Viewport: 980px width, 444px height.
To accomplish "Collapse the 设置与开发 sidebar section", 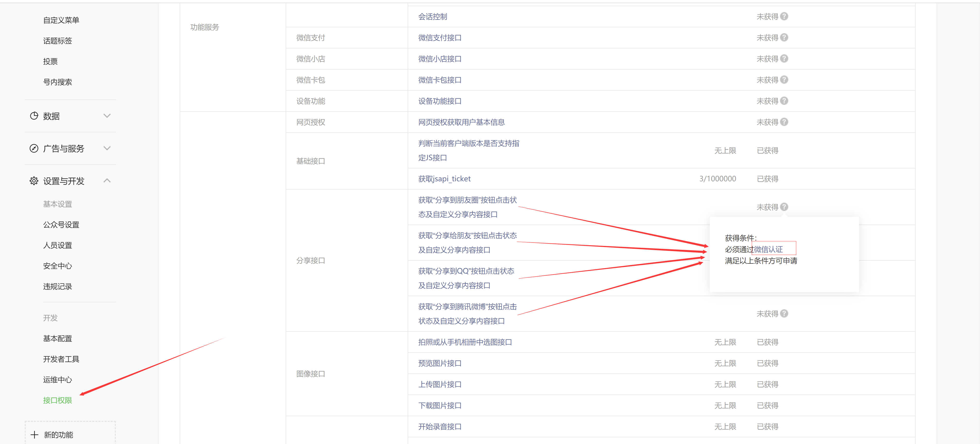I will (107, 181).
